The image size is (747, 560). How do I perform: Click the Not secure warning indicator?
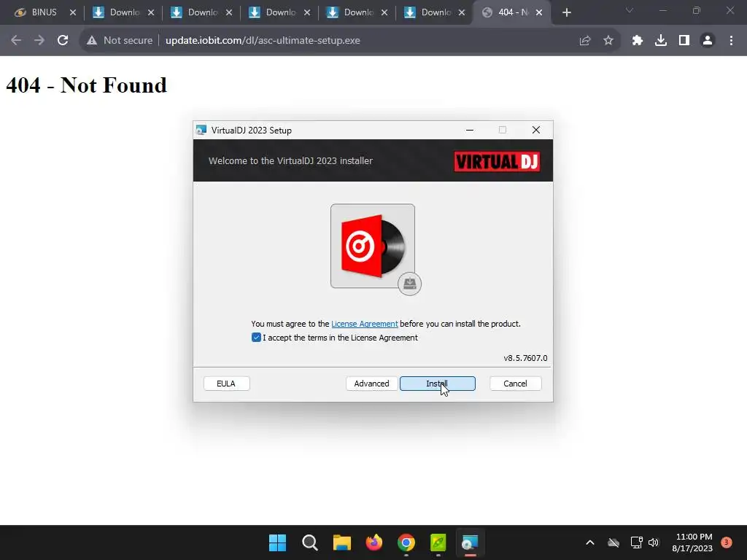tap(120, 41)
